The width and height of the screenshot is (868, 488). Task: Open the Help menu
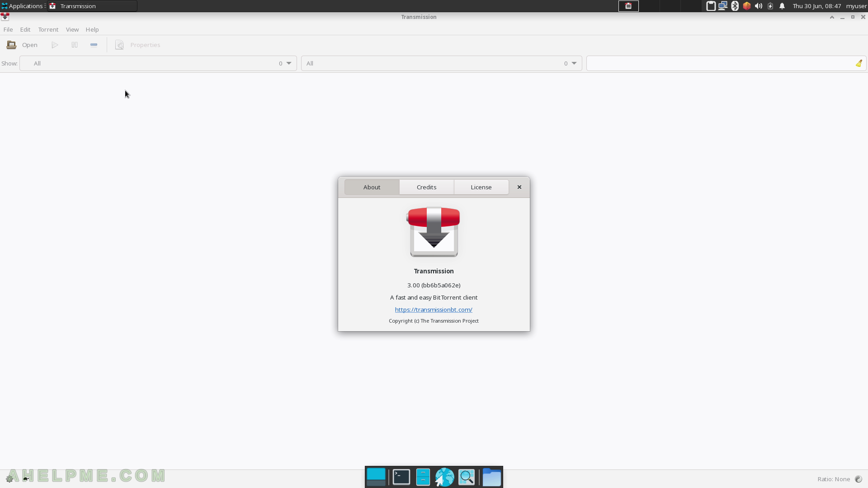click(x=92, y=29)
